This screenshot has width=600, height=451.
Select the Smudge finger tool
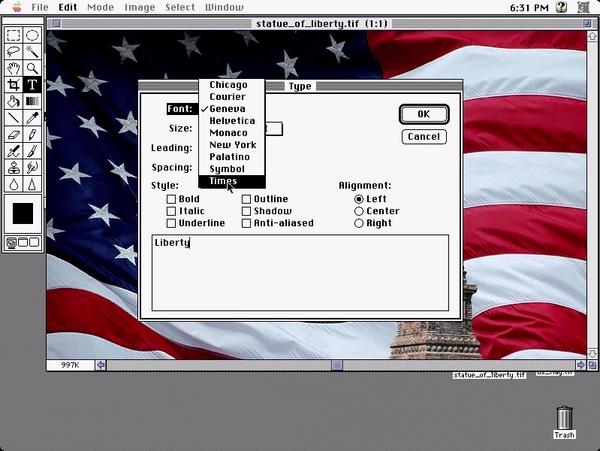[x=32, y=167]
